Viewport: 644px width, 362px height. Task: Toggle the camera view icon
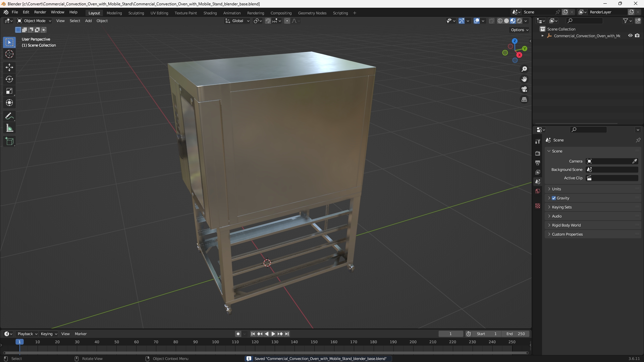(524, 89)
